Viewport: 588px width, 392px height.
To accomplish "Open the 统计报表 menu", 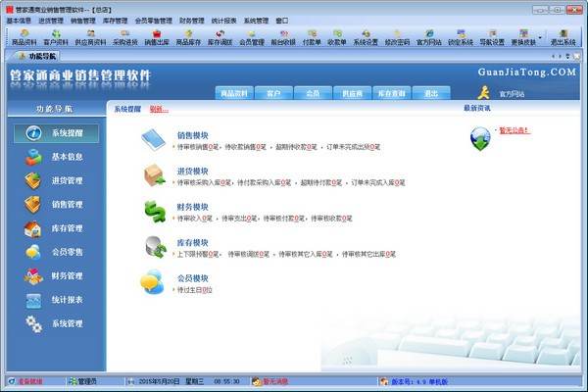I will coord(223,21).
